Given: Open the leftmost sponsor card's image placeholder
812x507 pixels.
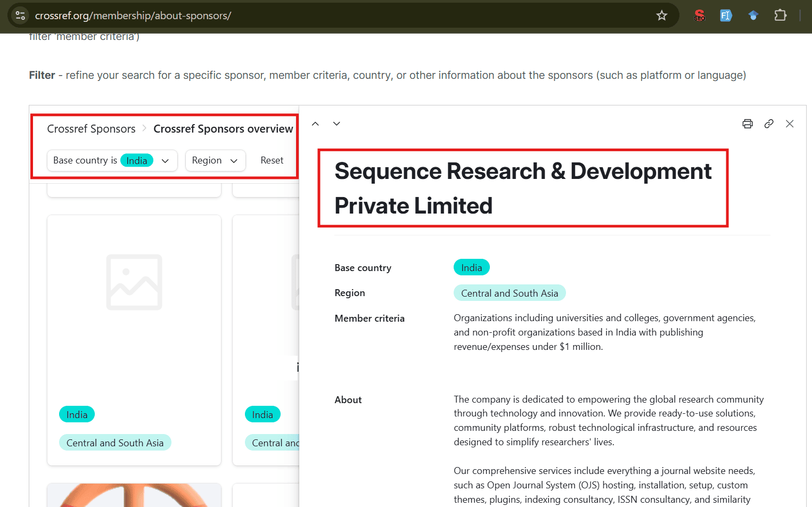Looking at the screenshot, I should tap(134, 282).
